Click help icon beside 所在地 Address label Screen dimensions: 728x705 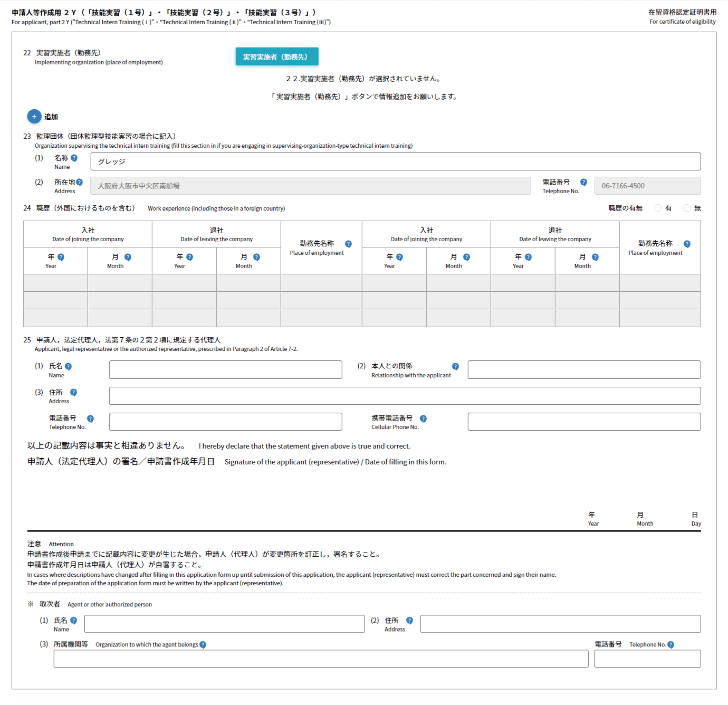(x=79, y=182)
